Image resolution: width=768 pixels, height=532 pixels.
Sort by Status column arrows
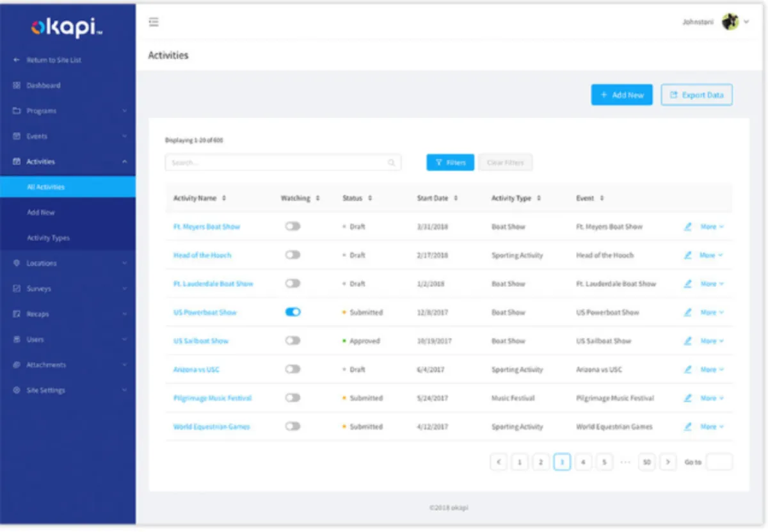370,198
